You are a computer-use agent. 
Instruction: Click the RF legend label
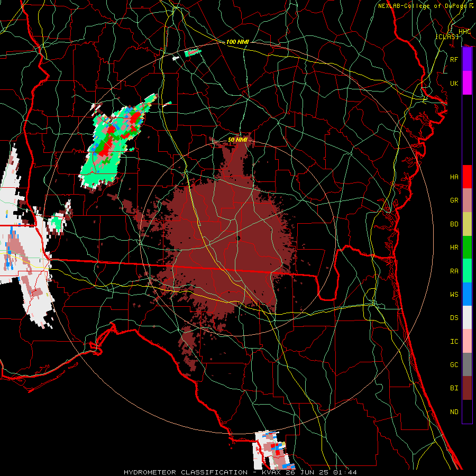point(454,60)
